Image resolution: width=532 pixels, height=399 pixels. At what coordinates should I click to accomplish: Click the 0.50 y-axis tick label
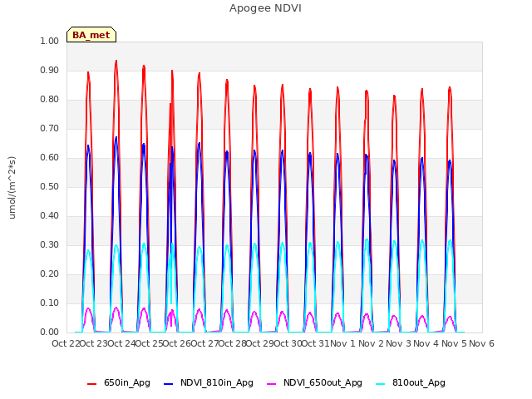click(50, 186)
